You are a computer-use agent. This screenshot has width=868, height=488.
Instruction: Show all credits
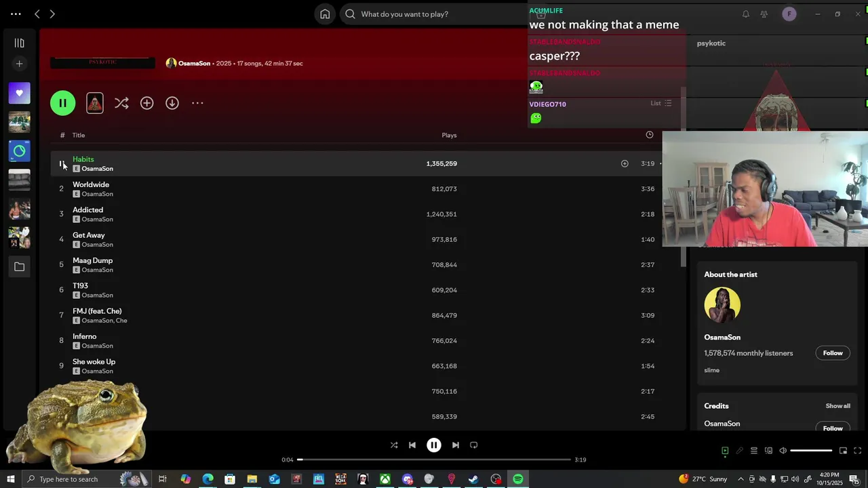coord(837,406)
